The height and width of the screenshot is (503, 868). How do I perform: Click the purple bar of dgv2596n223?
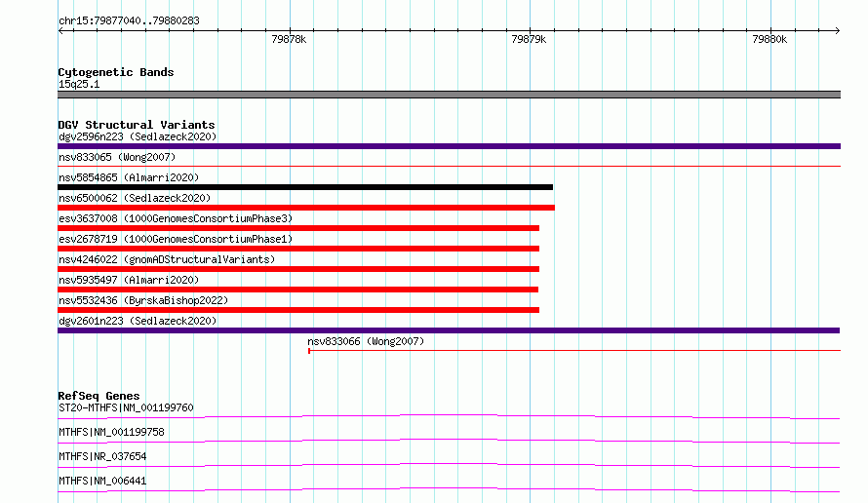point(449,146)
